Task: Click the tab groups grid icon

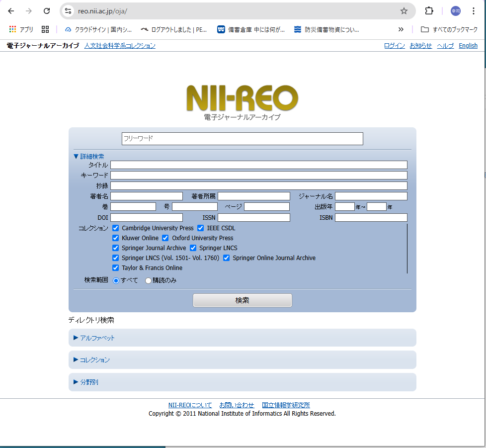Action: [x=45, y=29]
